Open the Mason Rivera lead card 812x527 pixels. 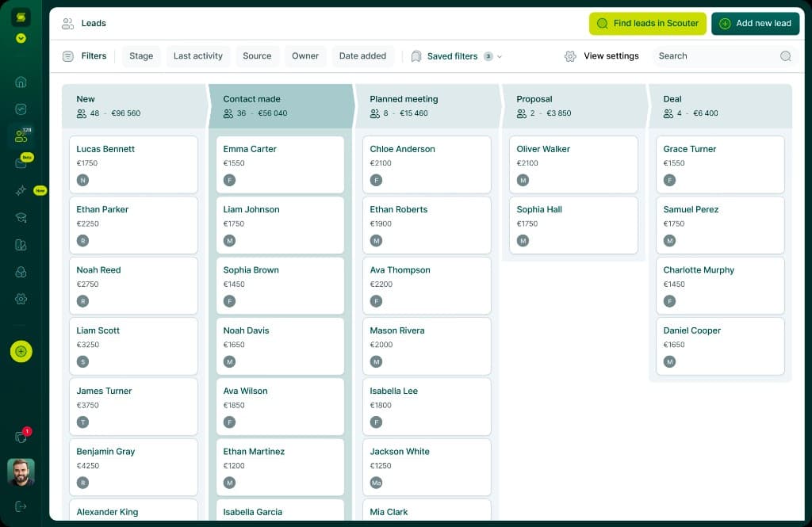click(427, 346)
